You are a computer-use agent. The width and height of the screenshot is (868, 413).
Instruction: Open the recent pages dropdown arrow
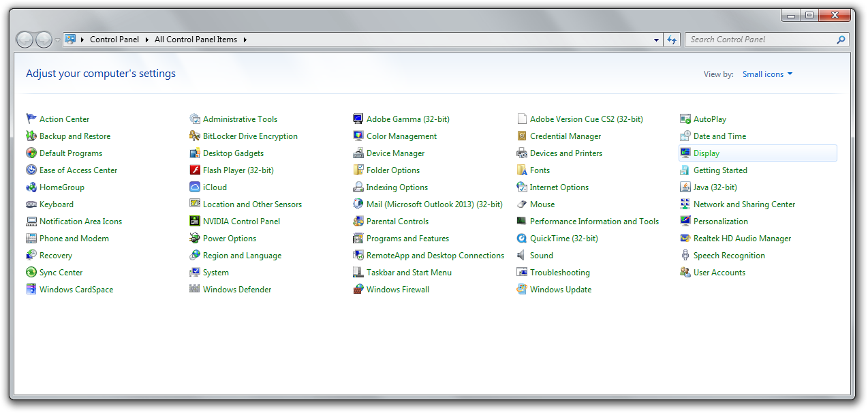point(58,40)
